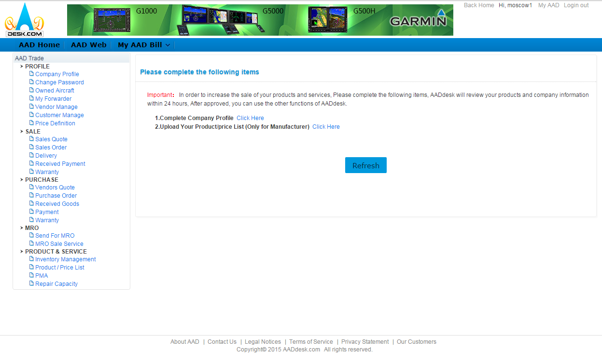Viewport: 602px width, 364px height.
Task: Click Here to upload product/price list
Action: 326,126
